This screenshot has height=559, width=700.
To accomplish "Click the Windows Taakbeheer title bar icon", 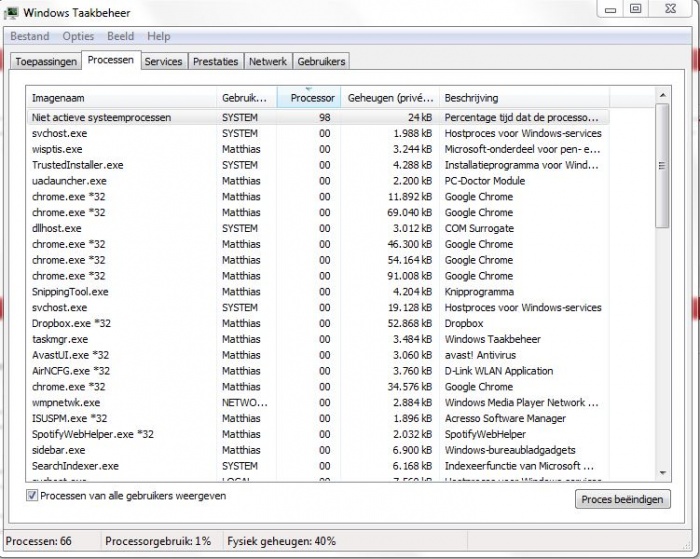I will 11,12.
